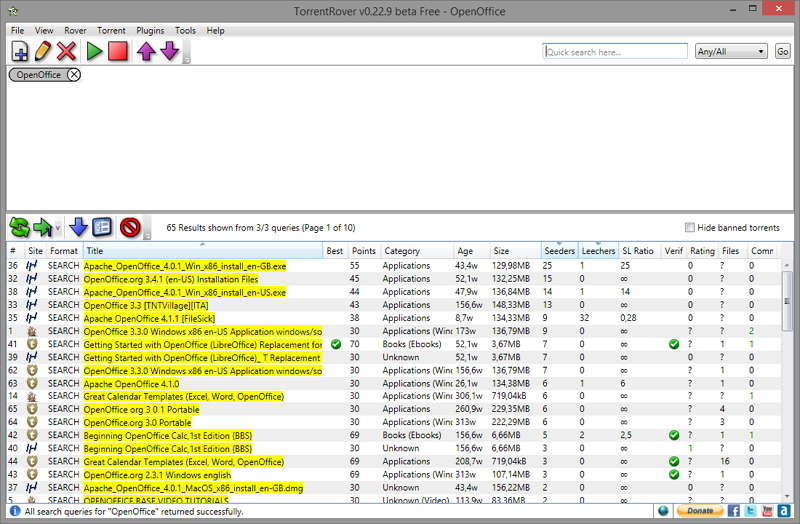This screenshot has height=524, width=800.
Task: Open the Help menu
Action: pos(215,31)
